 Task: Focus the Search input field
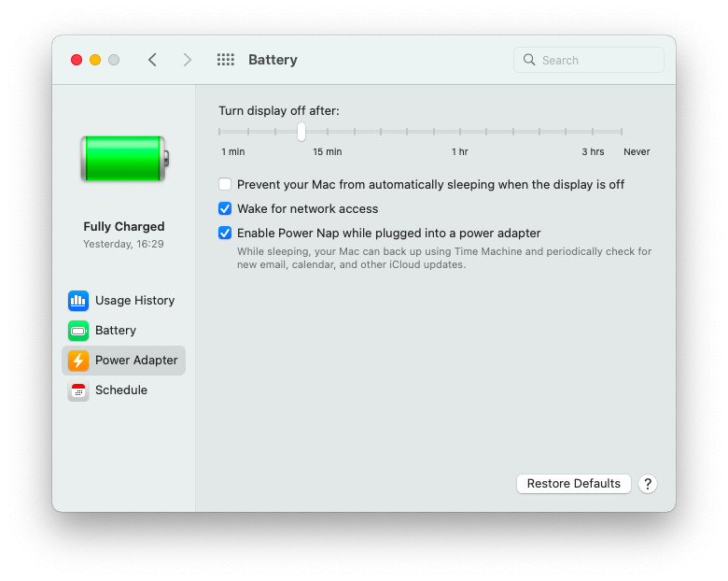coord(589,60)
